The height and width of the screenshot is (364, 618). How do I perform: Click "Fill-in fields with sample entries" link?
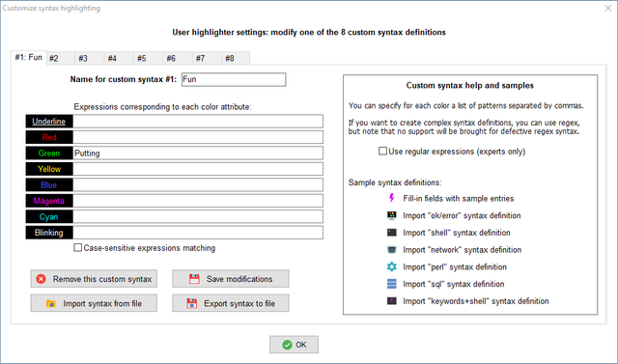(x=459, y=199)
